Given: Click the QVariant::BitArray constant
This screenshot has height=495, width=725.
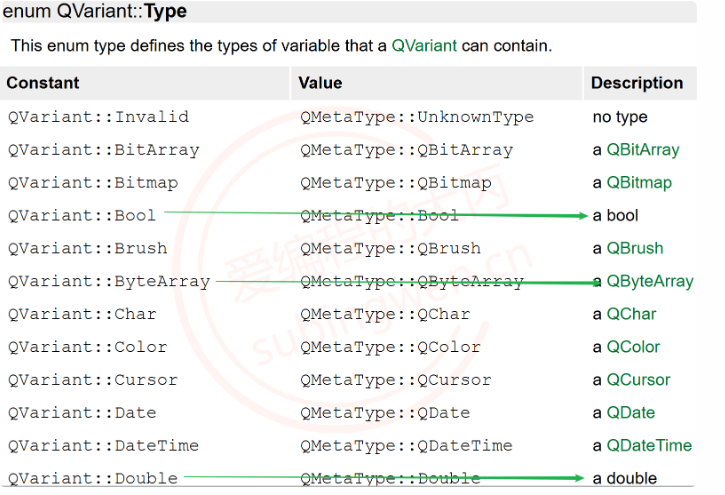Looking at the screenshot, I should [104, 150].
